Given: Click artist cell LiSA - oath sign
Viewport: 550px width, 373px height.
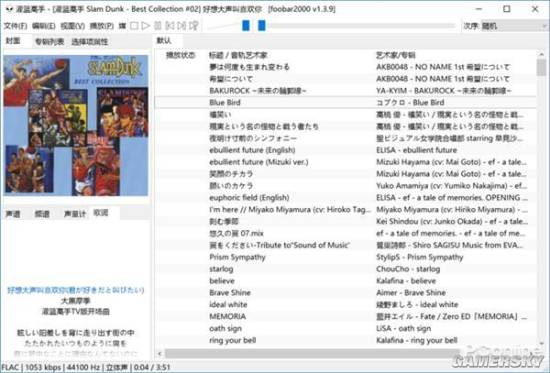Looking at the screenshot, I should [x=404, y=328].
